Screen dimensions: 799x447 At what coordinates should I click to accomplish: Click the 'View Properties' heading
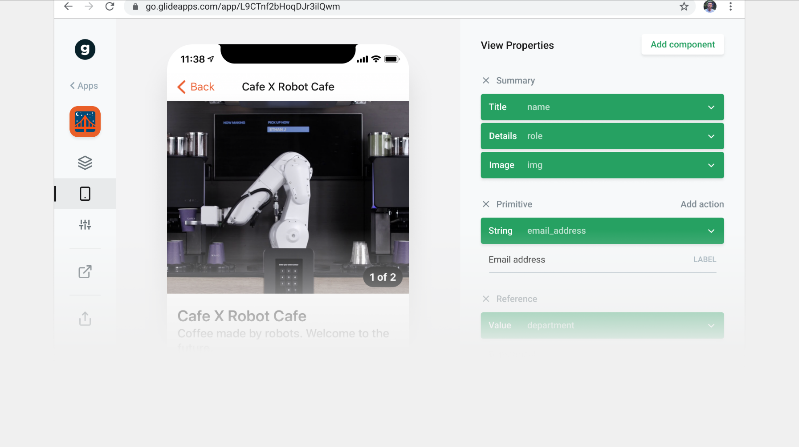(x=517, y=45)
